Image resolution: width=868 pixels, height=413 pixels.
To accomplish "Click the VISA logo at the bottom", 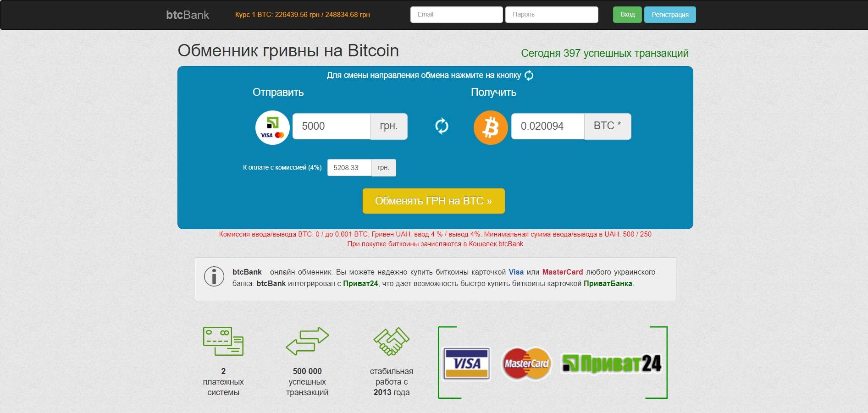I will (x=467, y=363).
